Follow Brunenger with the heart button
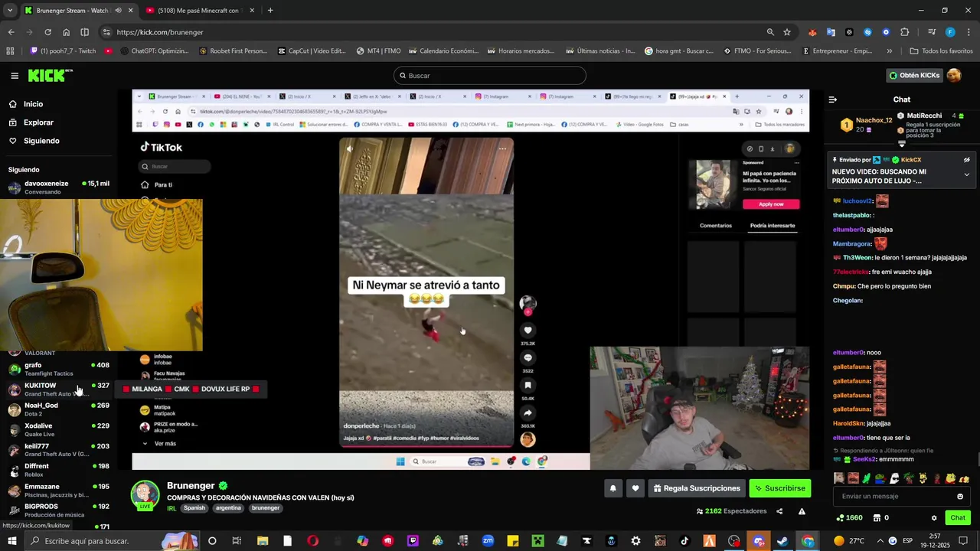980x551 pixels. pos(635,488)
